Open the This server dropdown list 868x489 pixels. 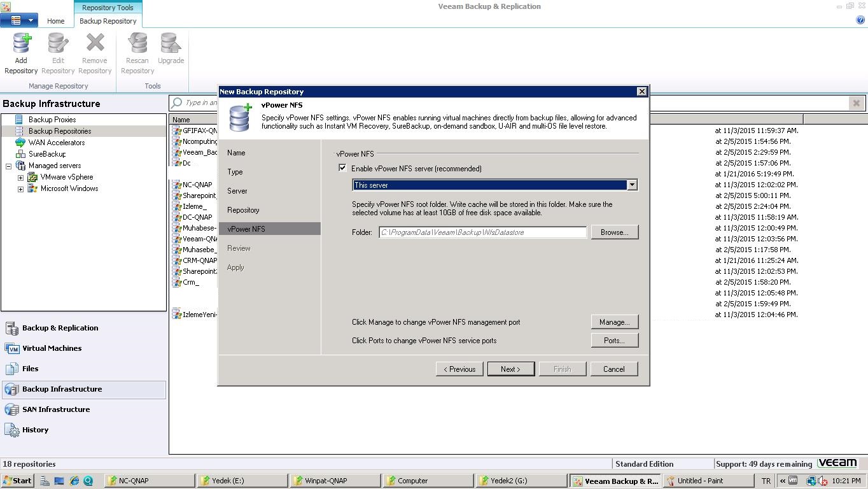pyautogui.click(x=632, y=185)
